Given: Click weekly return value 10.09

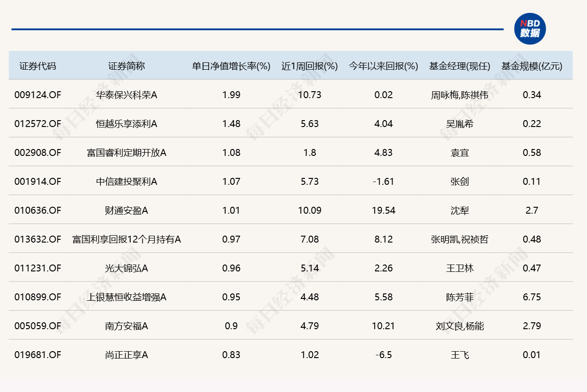Looking at the screenshot, I should (x=310, y=210).
